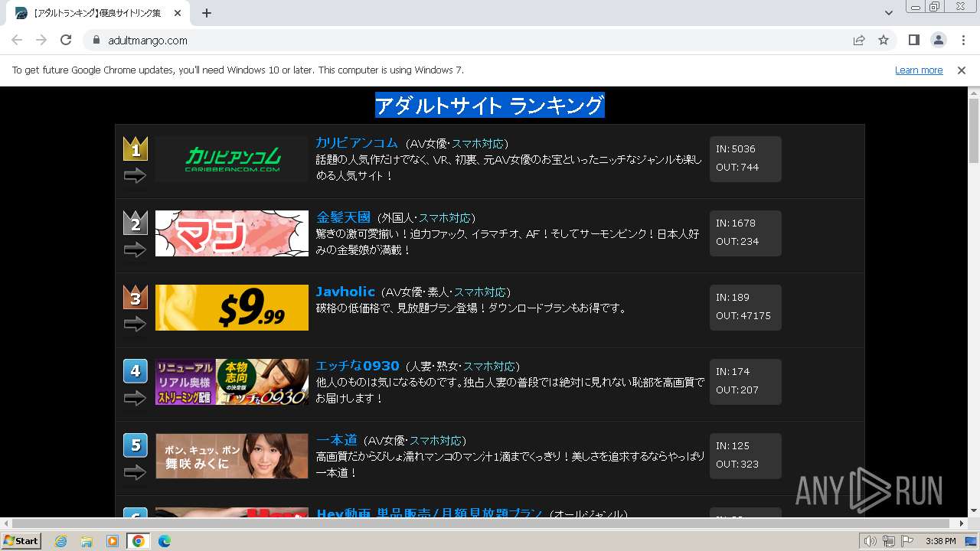
Task: Select the active browser tab title
Action: point(97,13)
